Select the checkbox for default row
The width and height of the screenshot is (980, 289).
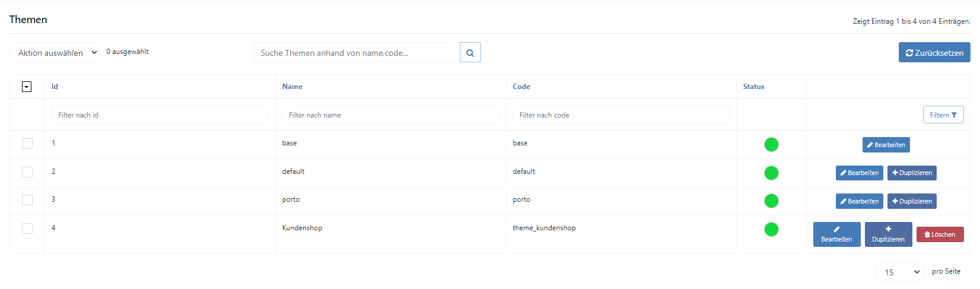27,172
